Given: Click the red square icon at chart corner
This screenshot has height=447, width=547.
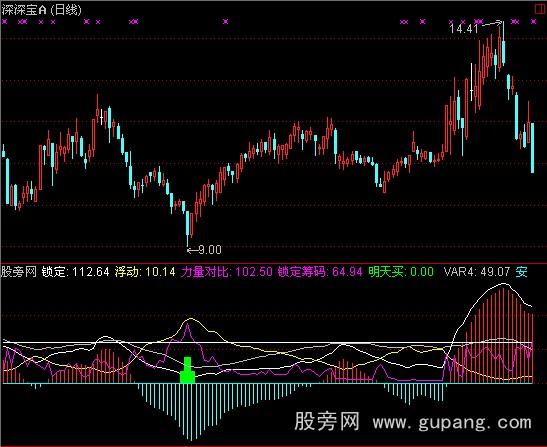Looking at the screenshot, I should [540, 9].
